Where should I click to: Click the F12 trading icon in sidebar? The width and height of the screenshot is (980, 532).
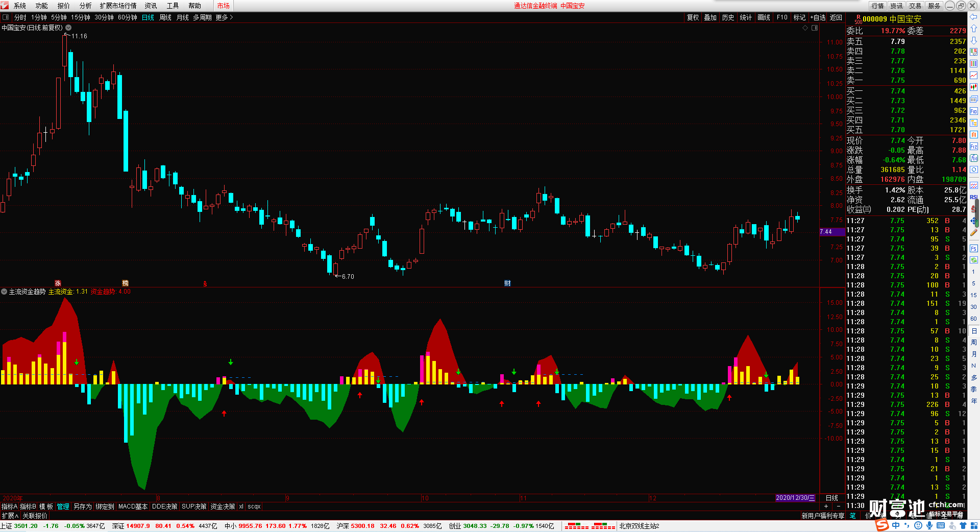coord(974,146)
